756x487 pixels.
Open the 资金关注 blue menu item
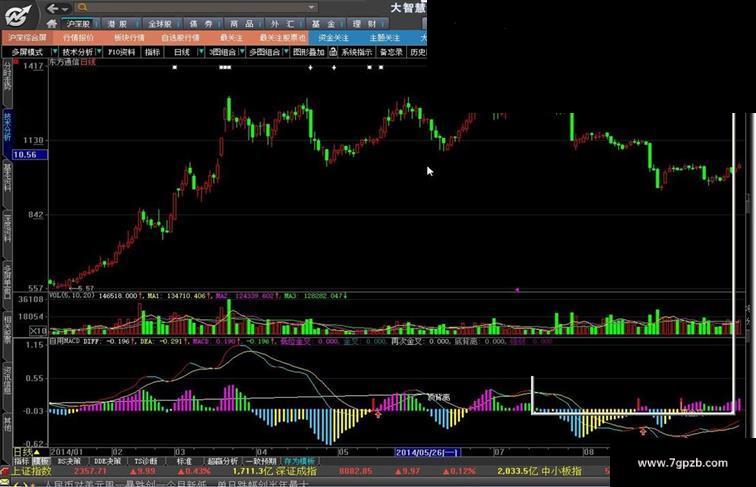pyautogui.click(x=333, y=38)
